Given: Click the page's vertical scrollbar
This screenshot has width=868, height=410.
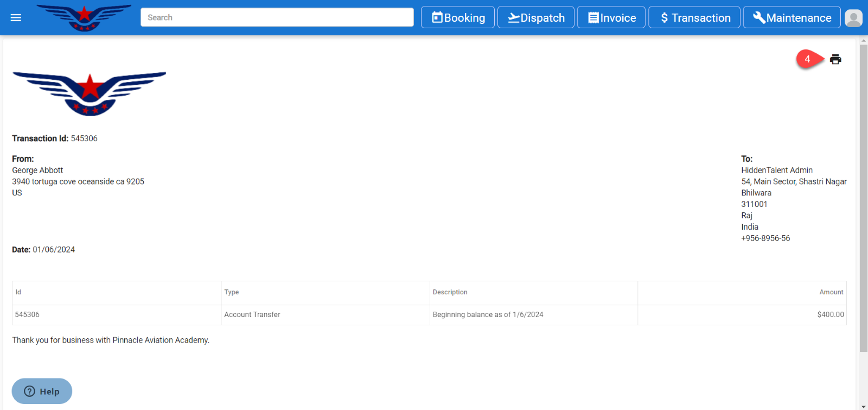Looking at the screenshot, I should [x=864, y=195].
